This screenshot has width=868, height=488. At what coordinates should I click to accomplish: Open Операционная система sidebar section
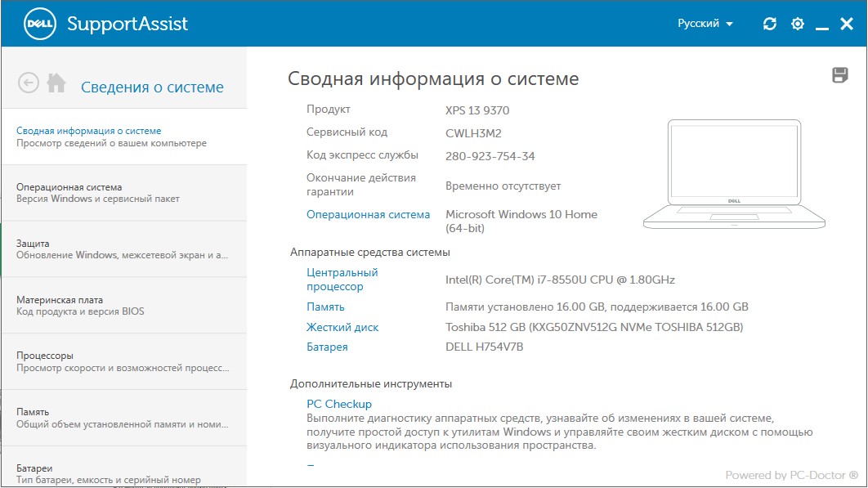point(124,193)
